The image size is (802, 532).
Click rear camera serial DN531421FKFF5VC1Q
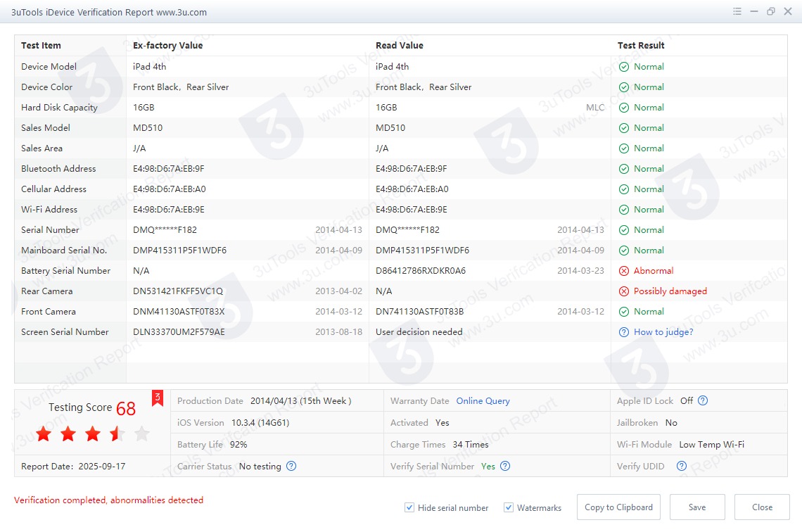[x=178, y=291]
